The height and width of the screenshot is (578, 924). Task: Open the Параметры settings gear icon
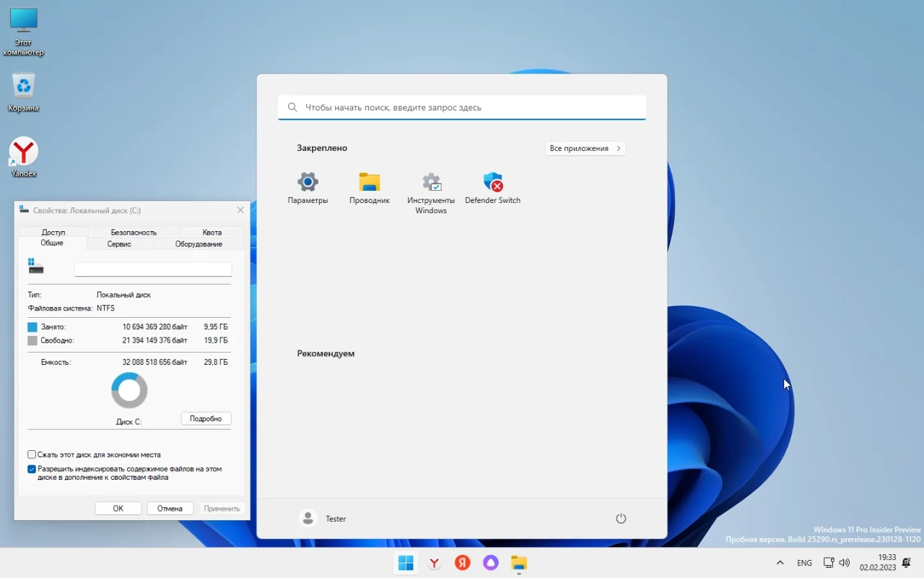(308, 182)
